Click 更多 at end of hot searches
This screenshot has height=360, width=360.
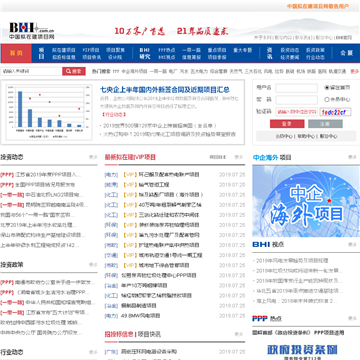click(x=355, y=71)
